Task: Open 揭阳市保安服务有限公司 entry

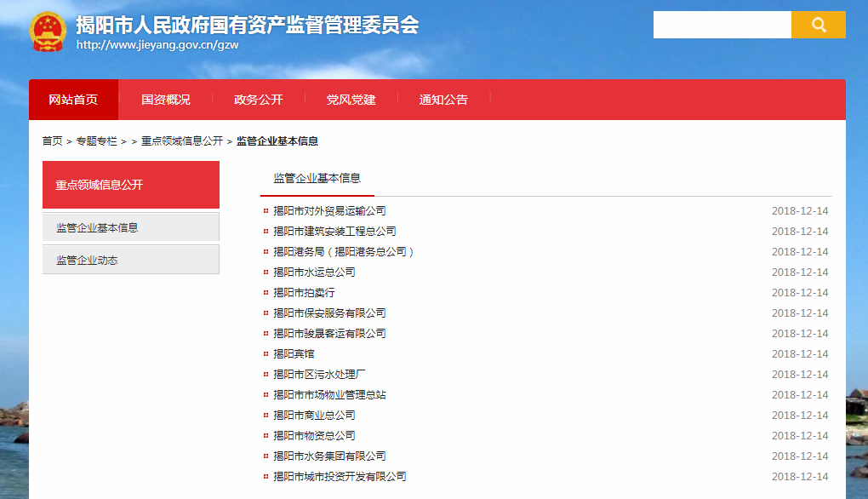Action: [x=329, y=313]
